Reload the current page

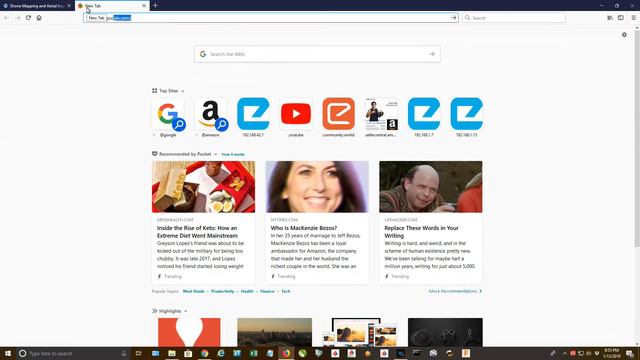pyautogui.click(x=28, y=18)
